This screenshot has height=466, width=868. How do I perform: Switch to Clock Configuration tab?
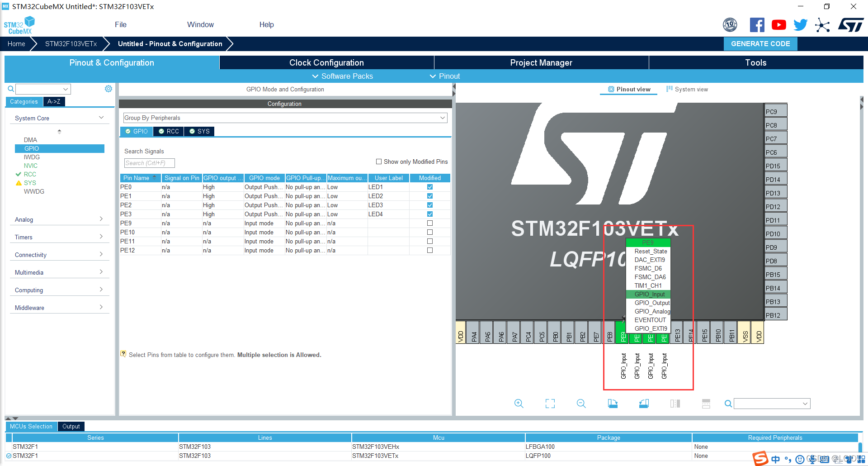pyautogui.click(x=326, y=62)
